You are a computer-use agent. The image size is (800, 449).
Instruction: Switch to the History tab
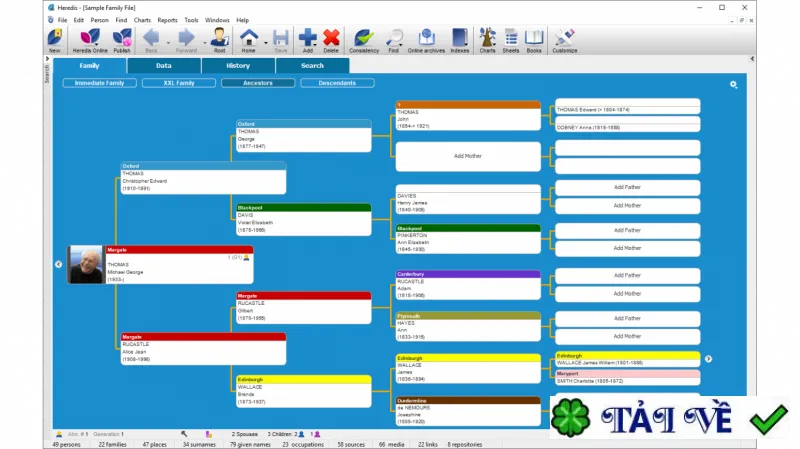click(238, 66)
